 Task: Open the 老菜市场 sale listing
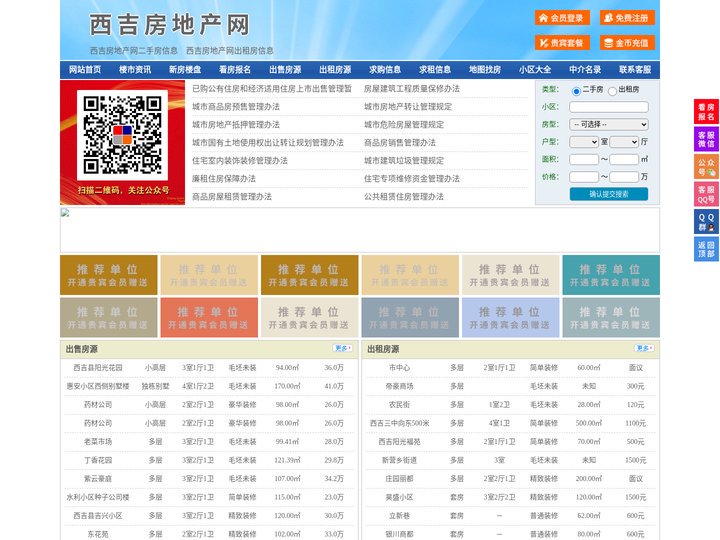98,442
